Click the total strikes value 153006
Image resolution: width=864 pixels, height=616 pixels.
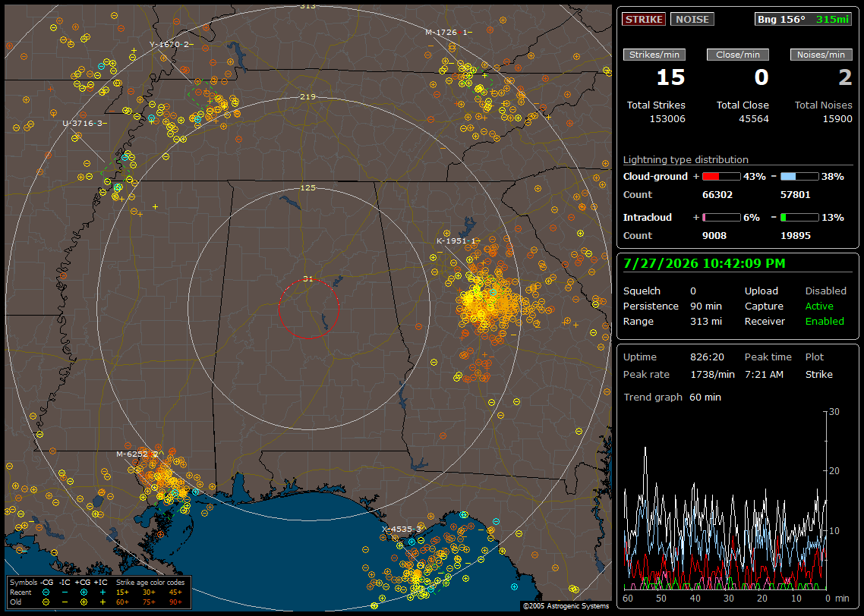tap(667, 119)
